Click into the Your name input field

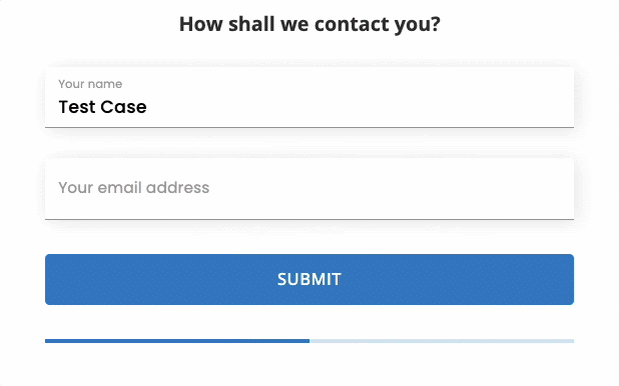pyautogui.click(x=310, y=97)
